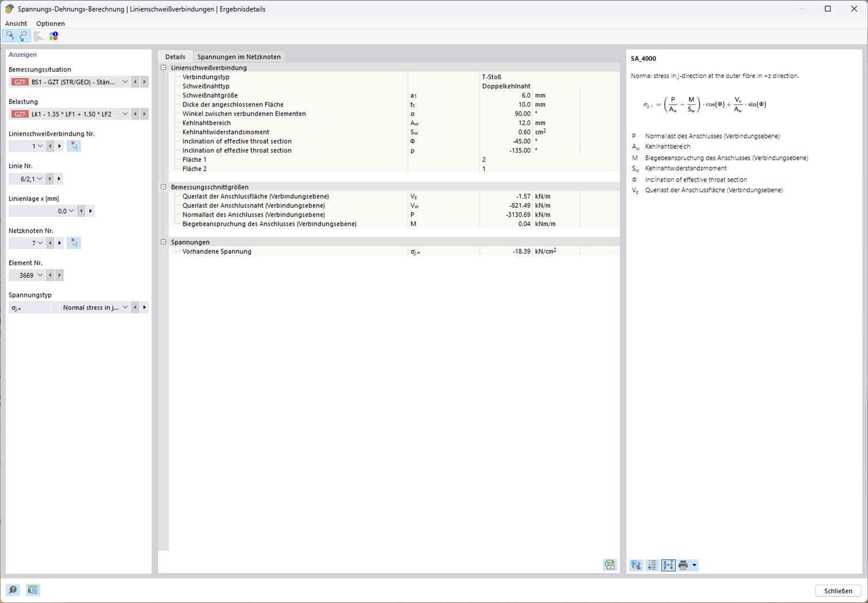The height and width of the screenshot is (603, 868).
Task: Maximize the Ergebnisdetails window
Action: point(828,9)
